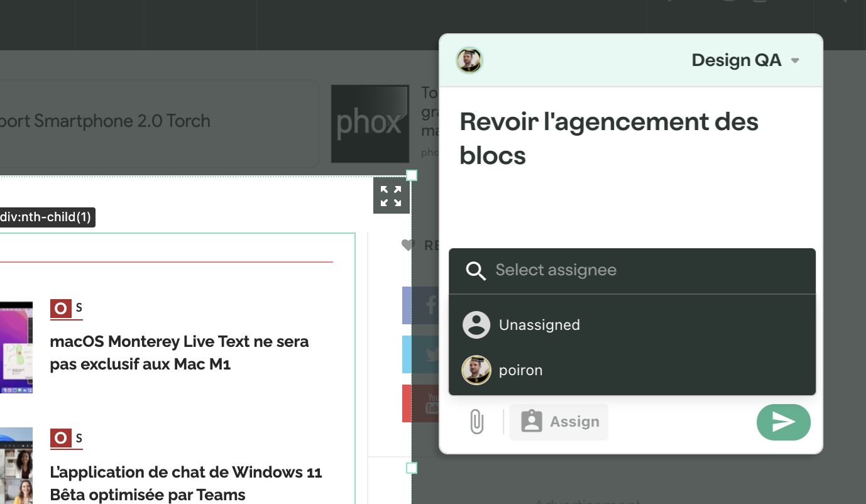Choose Unassigned from the assignee list
The image size is (866, 504).
(x=539, y=325)
